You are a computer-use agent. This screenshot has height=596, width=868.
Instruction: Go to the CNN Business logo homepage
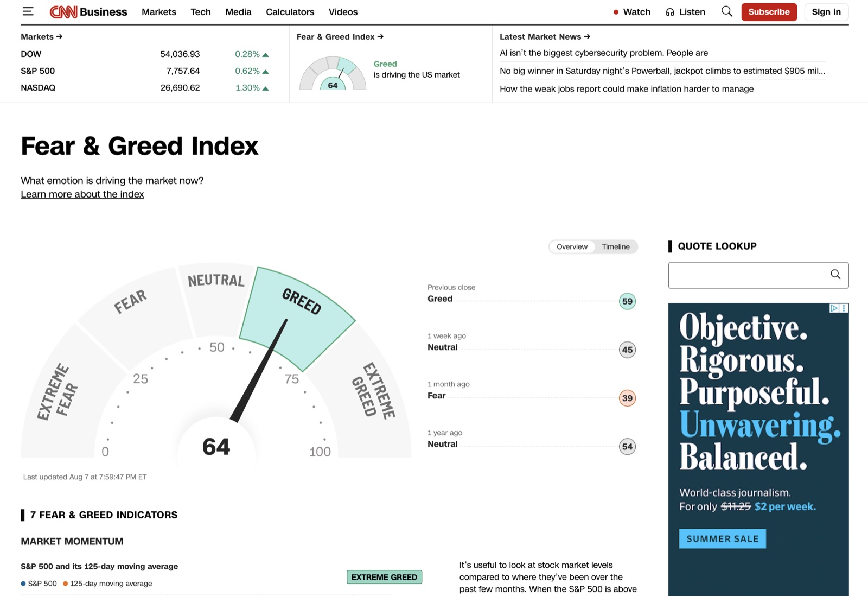(88, 12)
